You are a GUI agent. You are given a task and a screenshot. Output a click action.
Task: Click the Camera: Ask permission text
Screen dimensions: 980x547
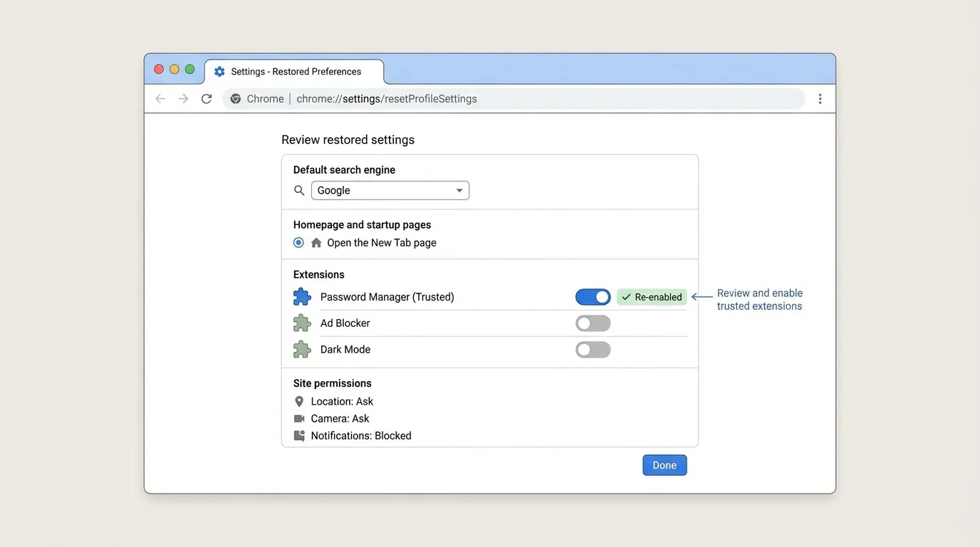point(340,419)
